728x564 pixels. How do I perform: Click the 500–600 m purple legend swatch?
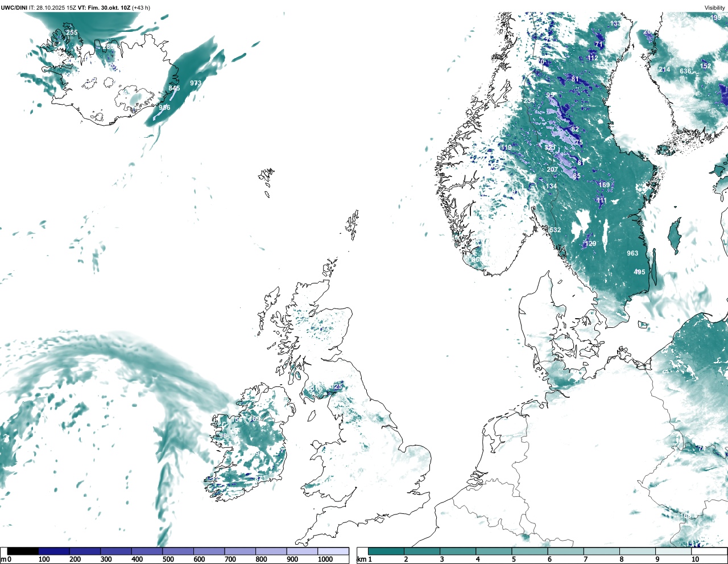(178, 551)
